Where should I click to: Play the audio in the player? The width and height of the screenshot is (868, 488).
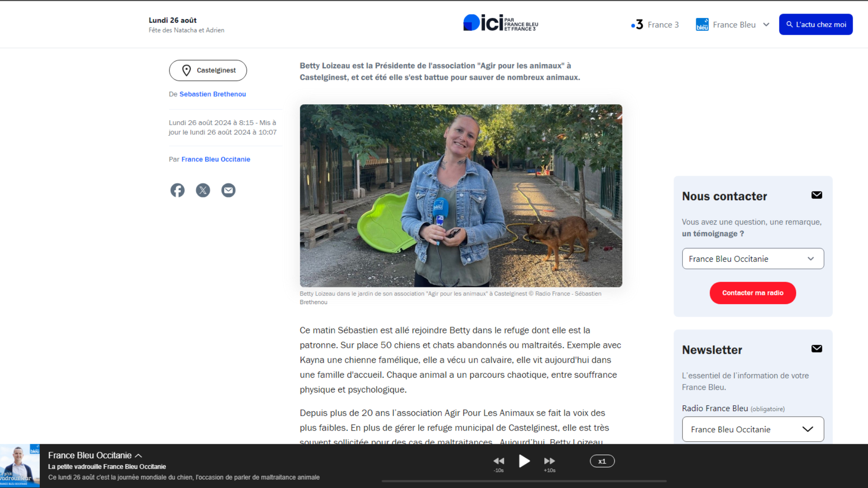pos(524,461)
